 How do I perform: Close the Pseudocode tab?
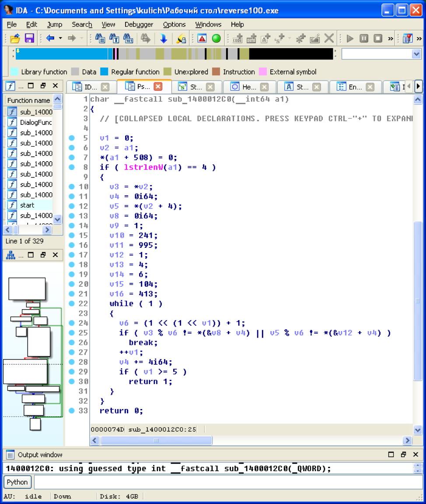tap(158, 86)
